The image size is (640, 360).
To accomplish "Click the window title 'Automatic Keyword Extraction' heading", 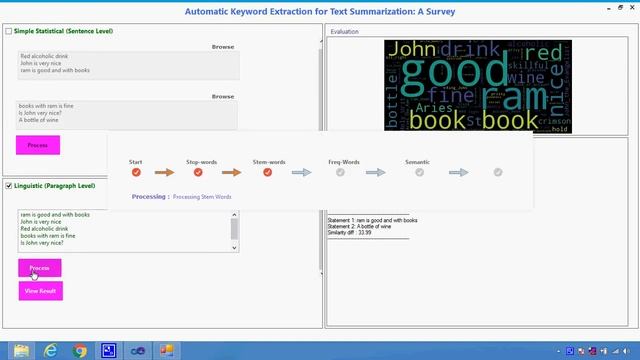I will point(320,11).
